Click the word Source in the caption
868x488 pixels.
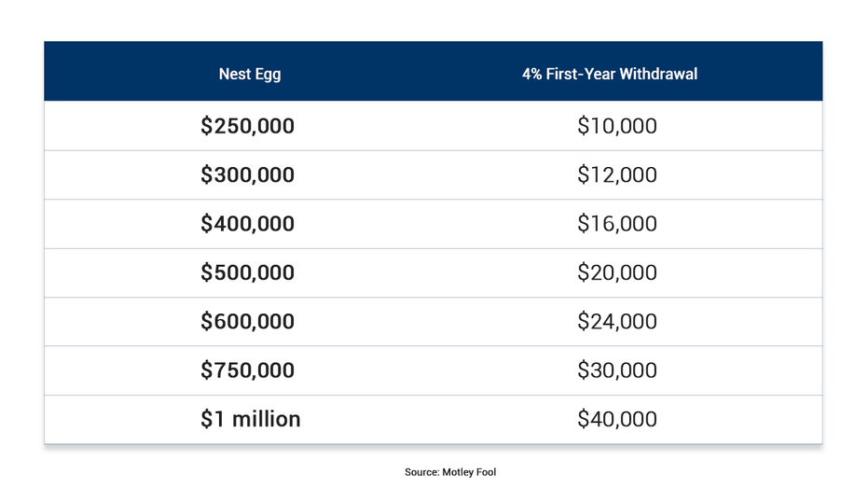pyautogui.click(x=421, y=472)
